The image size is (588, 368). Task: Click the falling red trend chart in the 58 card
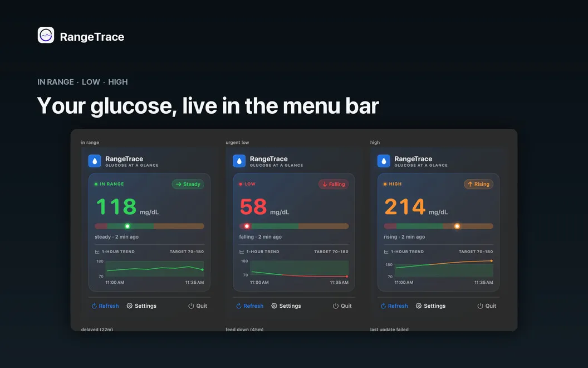300,269
